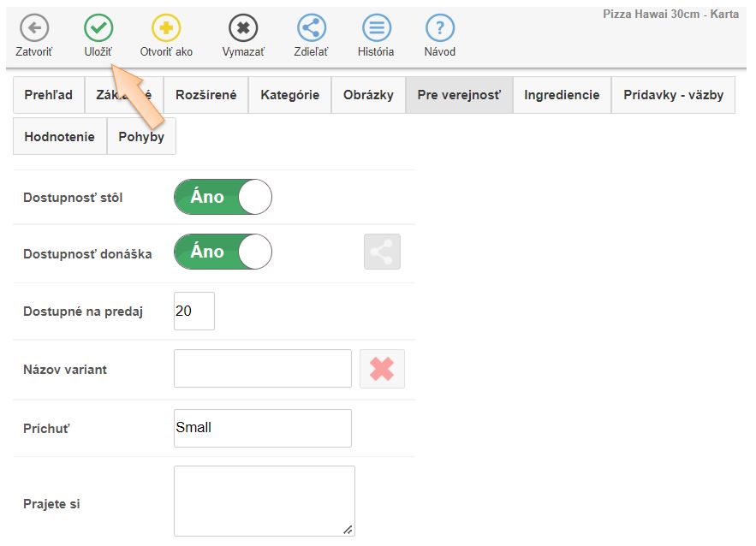The width and height of the screenshot is (756, 546).
Task: Open the História list icon
Action: pyautogui.click(x=376, y=28)
